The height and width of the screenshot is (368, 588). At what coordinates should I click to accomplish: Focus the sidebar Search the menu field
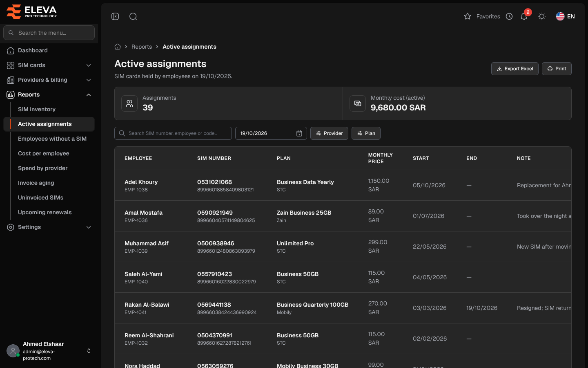49,33
